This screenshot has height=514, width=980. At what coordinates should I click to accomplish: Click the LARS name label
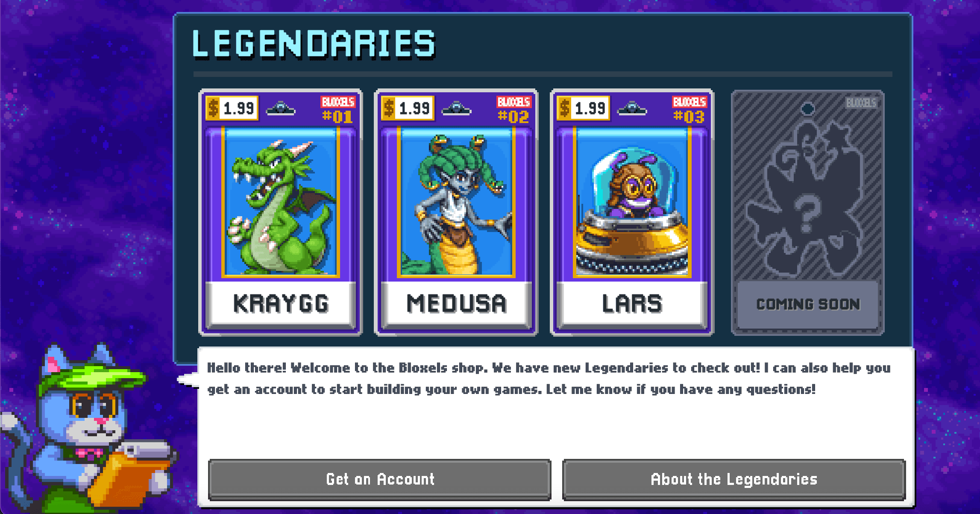pyautogui.click(x=632, y=303)
